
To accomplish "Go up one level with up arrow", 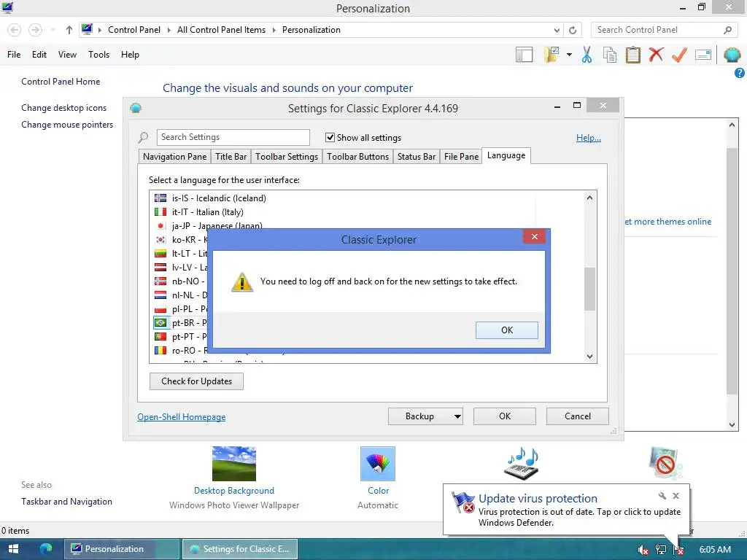I will (x=69, y=30).
